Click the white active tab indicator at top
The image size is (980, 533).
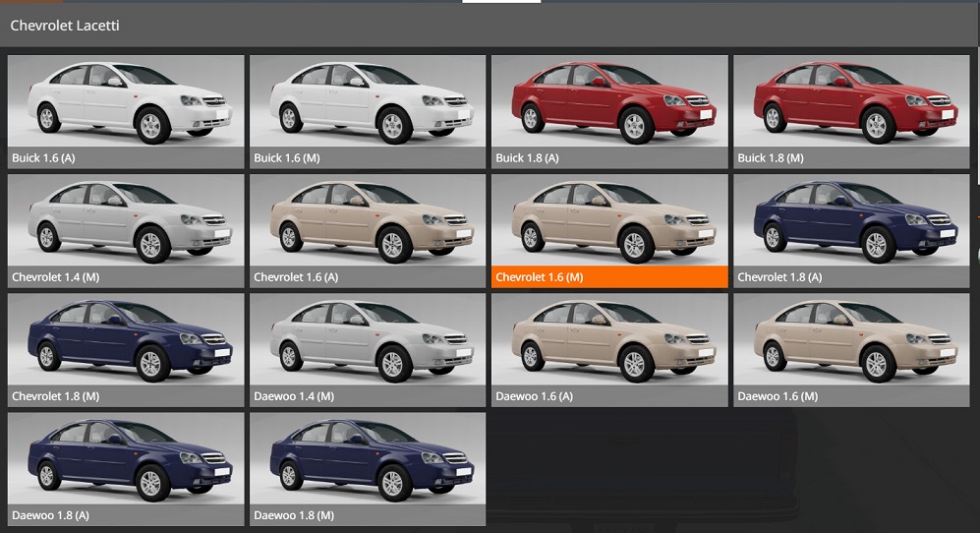(x=500, y=2)
